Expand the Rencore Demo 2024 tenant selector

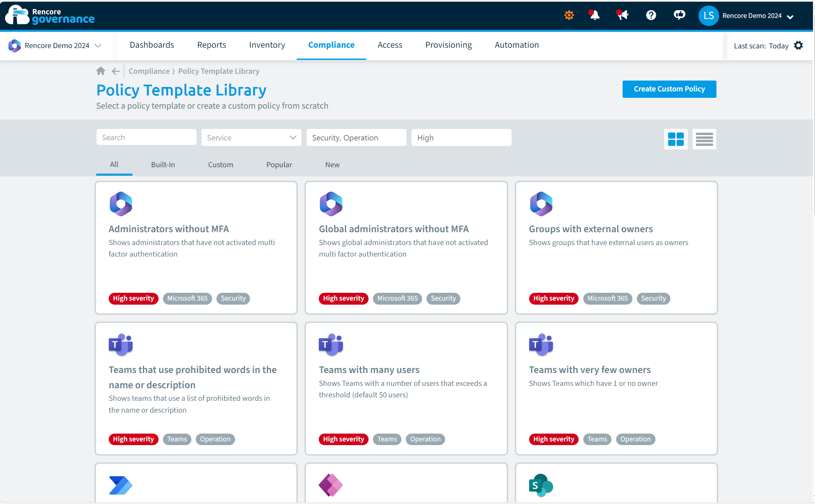98,45
